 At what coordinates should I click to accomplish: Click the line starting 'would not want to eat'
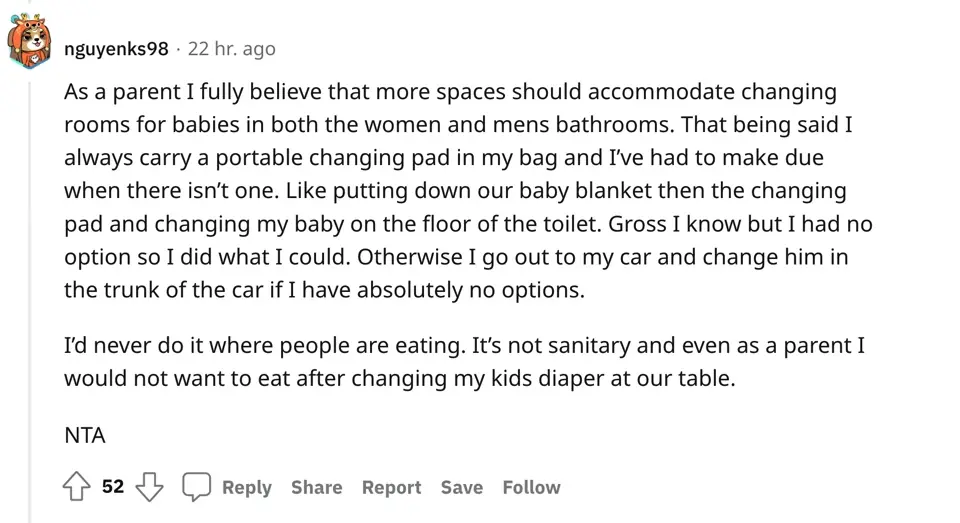click(399, 379)
